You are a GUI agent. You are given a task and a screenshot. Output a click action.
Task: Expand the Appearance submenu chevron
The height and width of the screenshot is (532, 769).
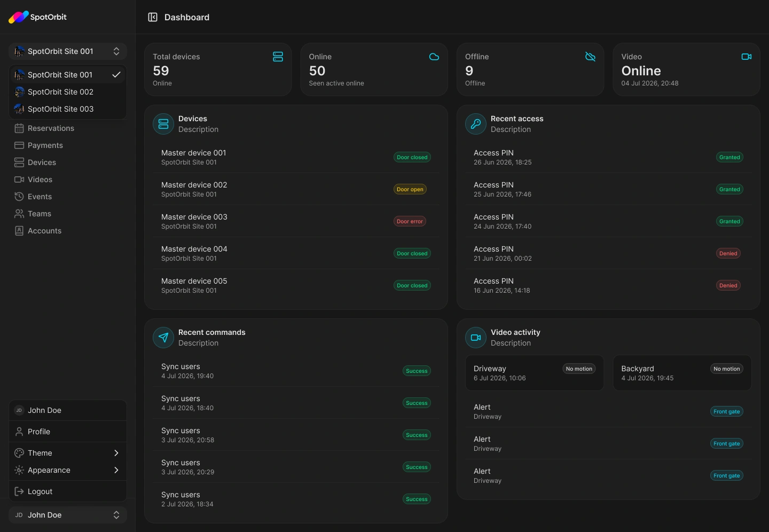(116, 470)
